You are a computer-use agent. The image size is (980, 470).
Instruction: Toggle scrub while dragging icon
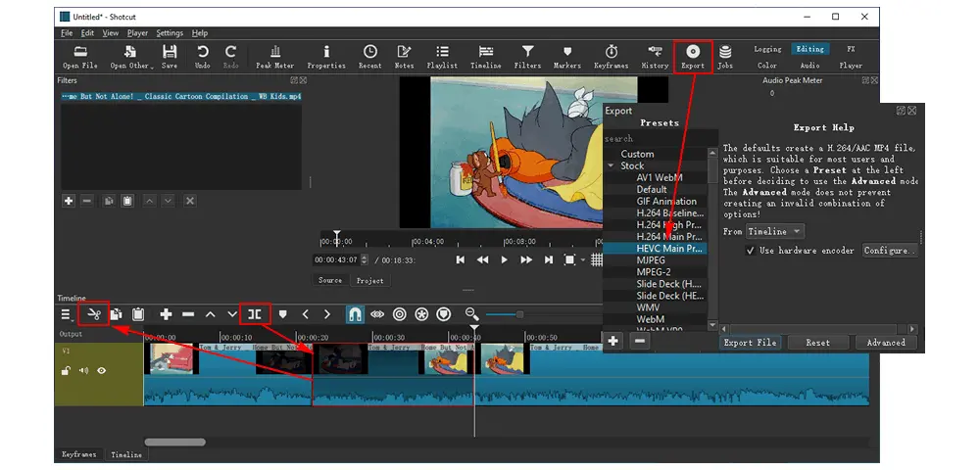coord(377,314)
